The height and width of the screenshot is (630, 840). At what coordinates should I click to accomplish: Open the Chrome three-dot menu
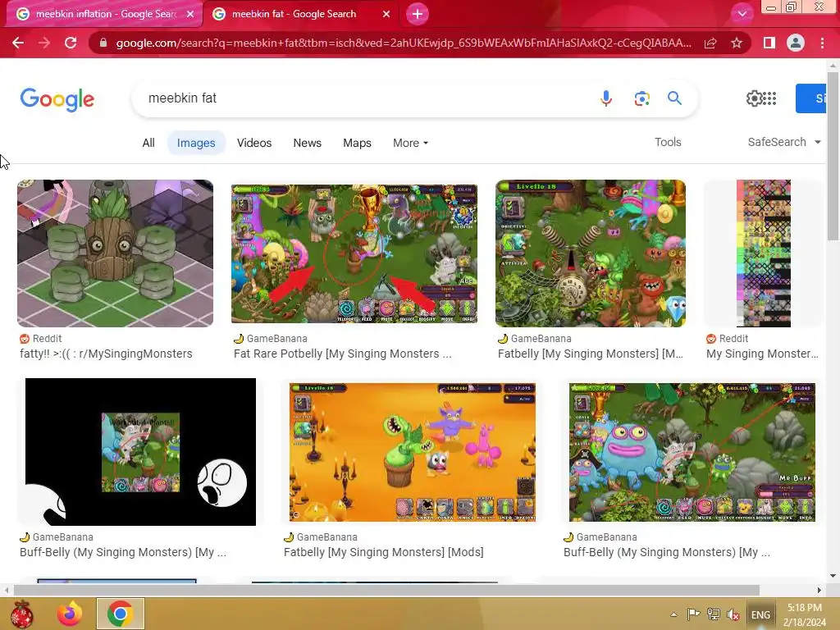coord(822,43)
